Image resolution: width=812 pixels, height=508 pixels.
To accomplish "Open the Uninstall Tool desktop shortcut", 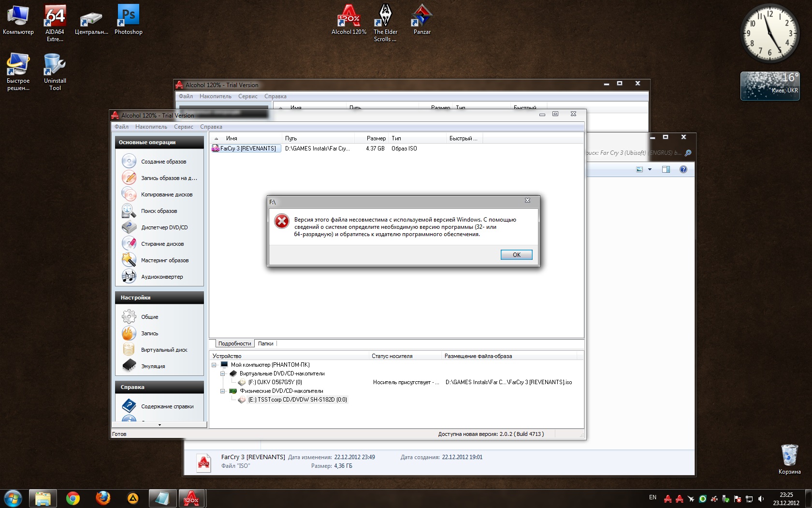I will [55, 72].
